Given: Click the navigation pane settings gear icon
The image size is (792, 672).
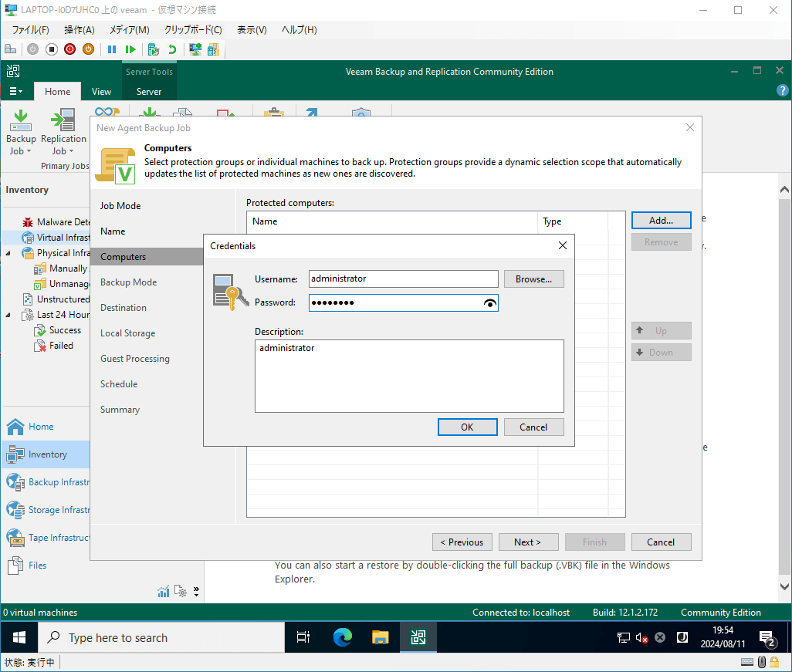Looking at the screenshot, I should (x=181, y=591).
